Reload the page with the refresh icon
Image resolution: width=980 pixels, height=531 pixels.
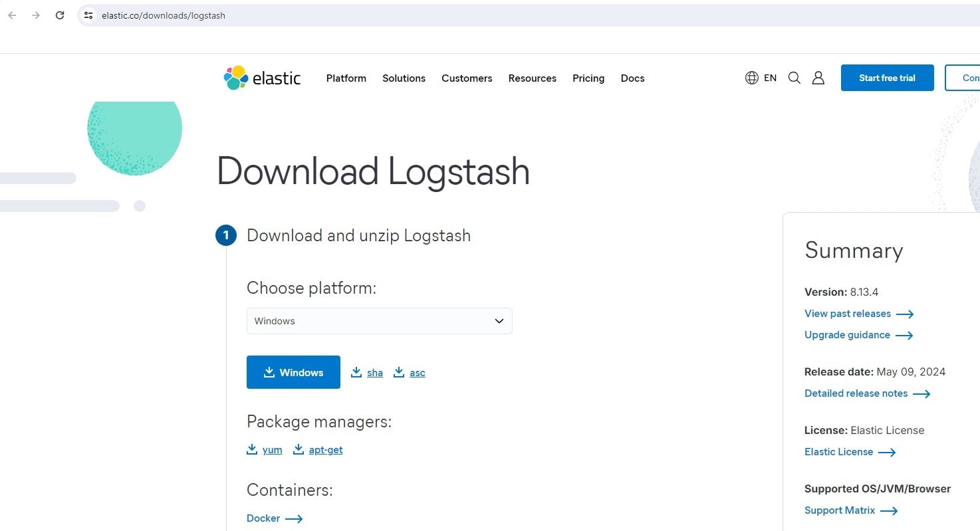click(60, 15)
